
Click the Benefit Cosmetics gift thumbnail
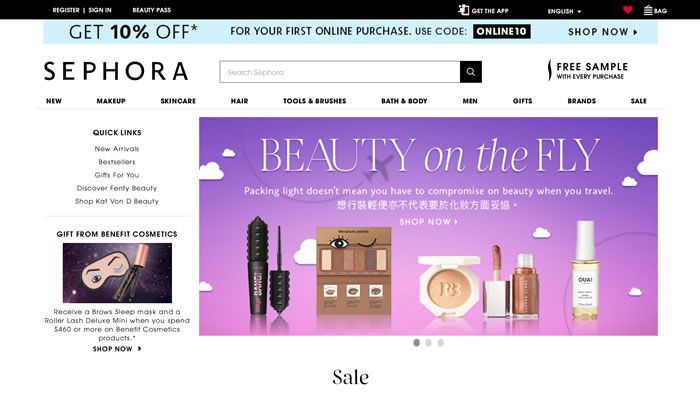117,273
